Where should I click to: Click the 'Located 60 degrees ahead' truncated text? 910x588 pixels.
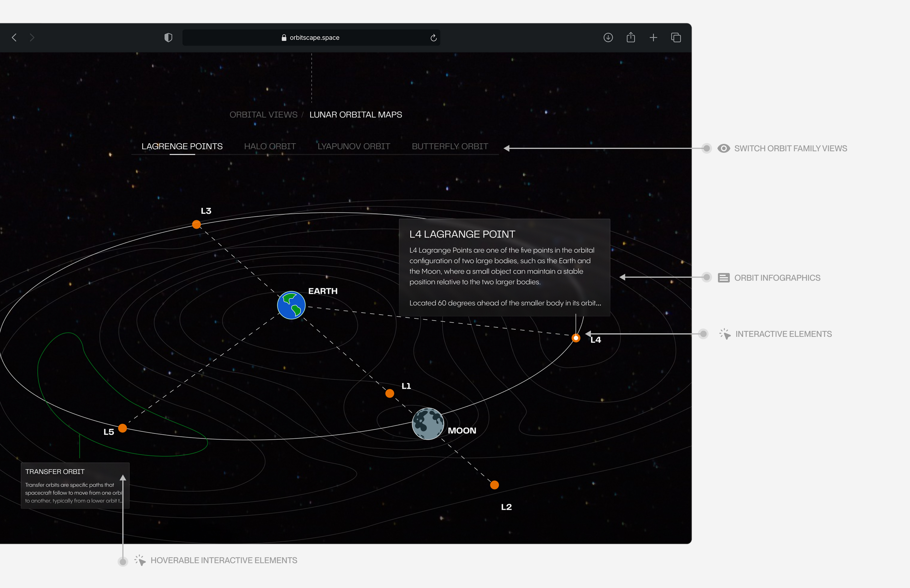coord(505,303)
